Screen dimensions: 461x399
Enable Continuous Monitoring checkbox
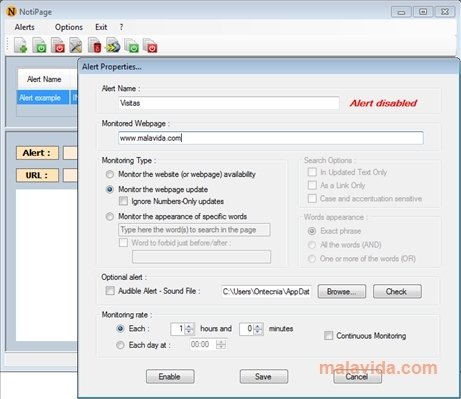pos(328,335)
